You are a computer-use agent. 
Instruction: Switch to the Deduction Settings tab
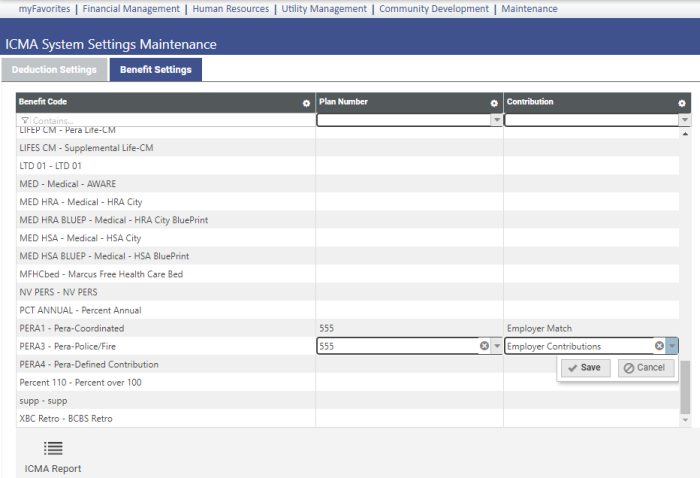(x=54, y=70)
